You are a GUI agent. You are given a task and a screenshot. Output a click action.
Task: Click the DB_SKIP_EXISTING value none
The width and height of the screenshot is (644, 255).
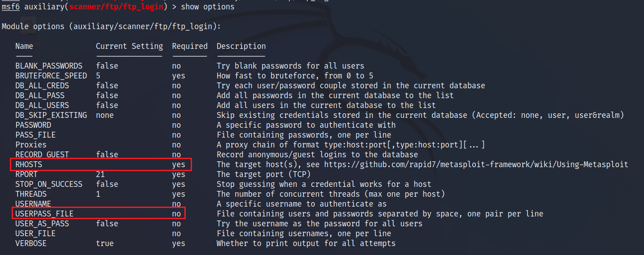[x=105, y=115]
